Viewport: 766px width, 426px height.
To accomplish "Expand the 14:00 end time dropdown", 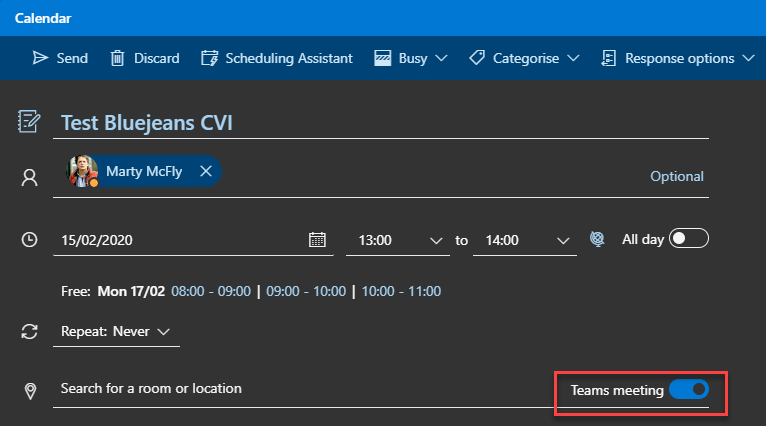I will pyautogui.click(x=563, y=241).
